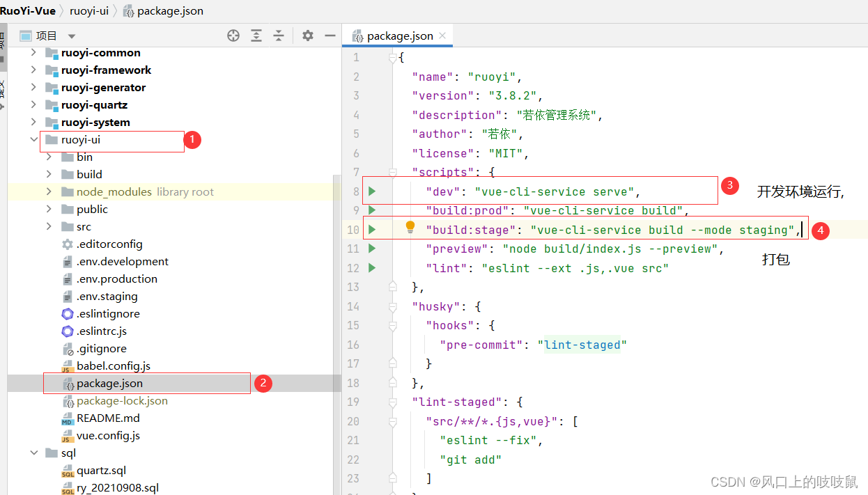Expand the ruoyi-common module
868x495 pixels.
point(33,52)
